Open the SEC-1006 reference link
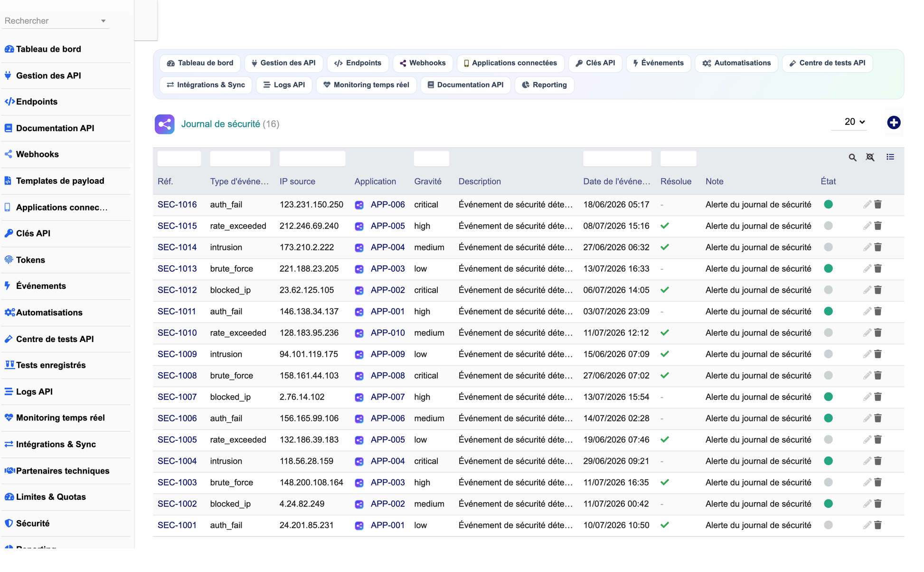 coord(177,418)
